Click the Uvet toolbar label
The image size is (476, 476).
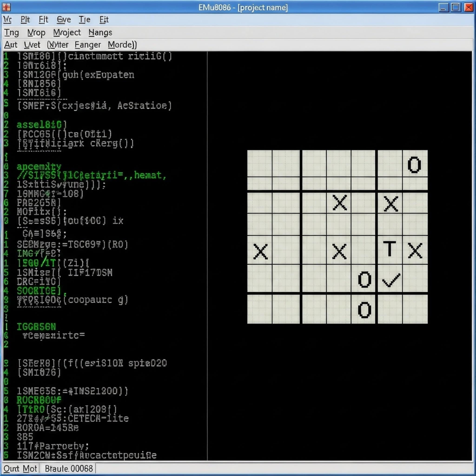[32, 45]
